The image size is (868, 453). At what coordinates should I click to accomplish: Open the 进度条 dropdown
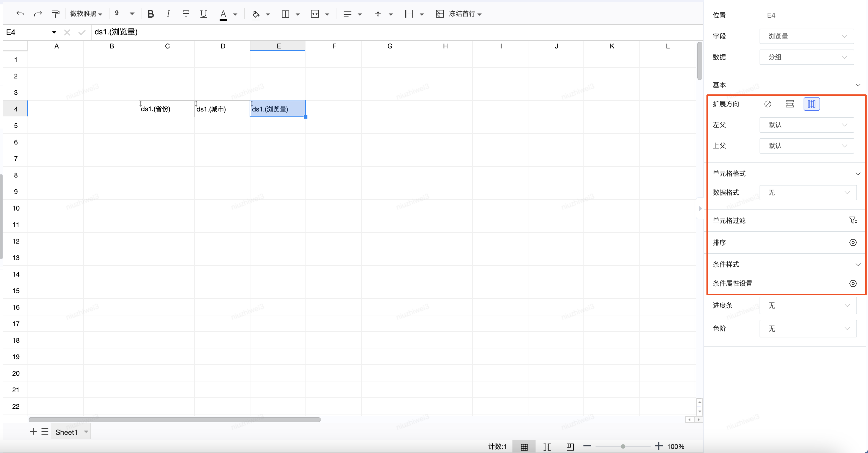[808, 306]
